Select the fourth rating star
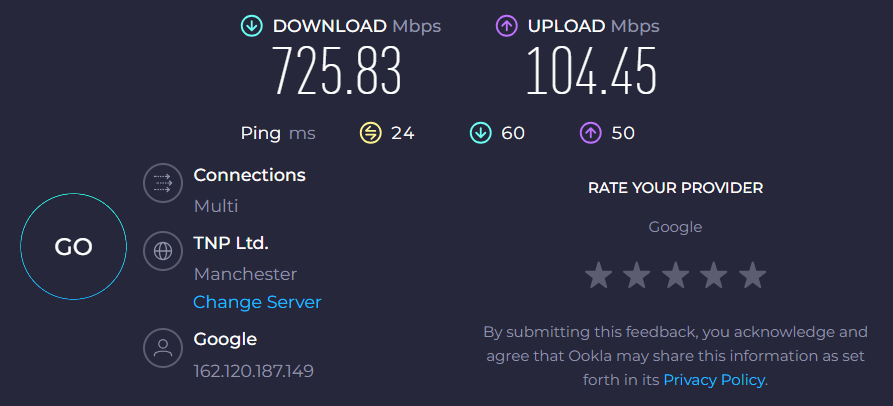 click(x=713, y=275)
